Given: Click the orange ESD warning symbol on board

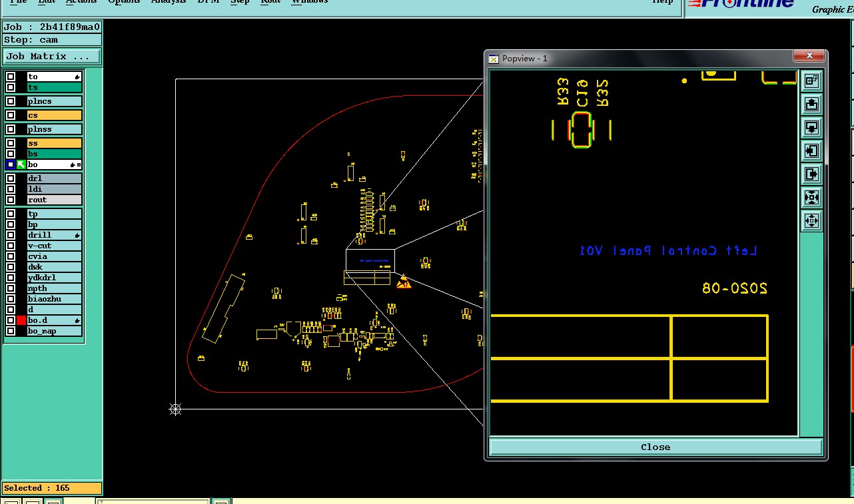Looking at the screenshot, I should [404, 283].
